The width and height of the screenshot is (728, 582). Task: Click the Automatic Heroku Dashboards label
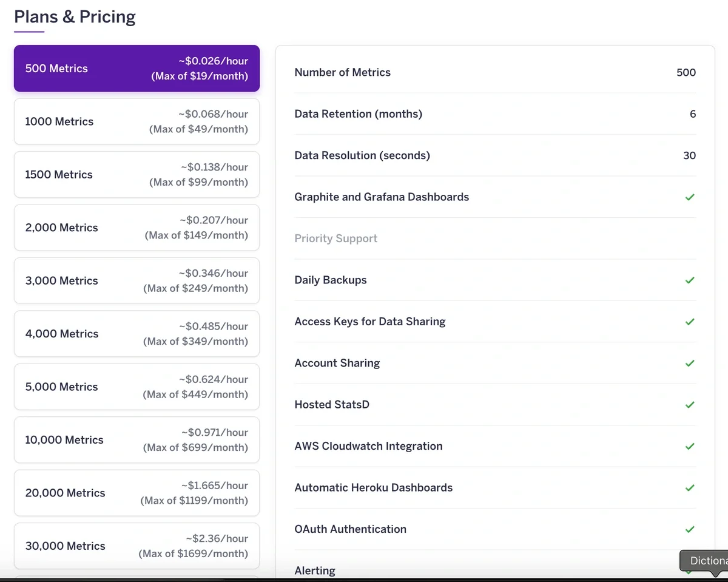pos(373,488)
